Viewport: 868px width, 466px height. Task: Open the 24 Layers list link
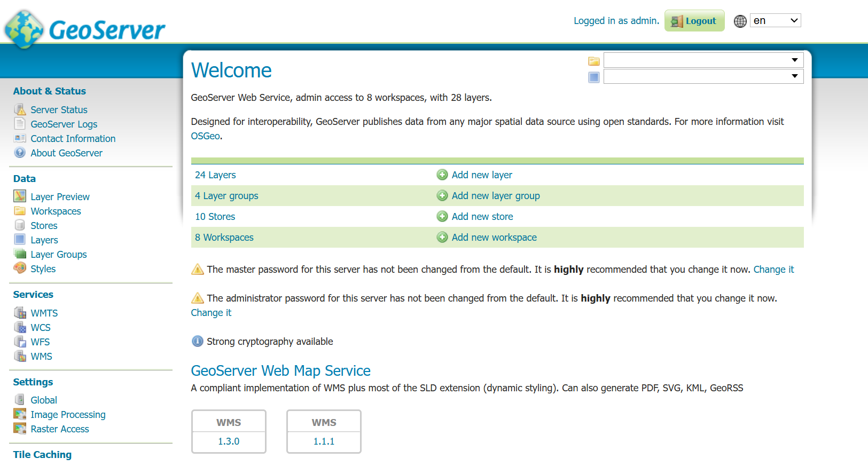215,175
